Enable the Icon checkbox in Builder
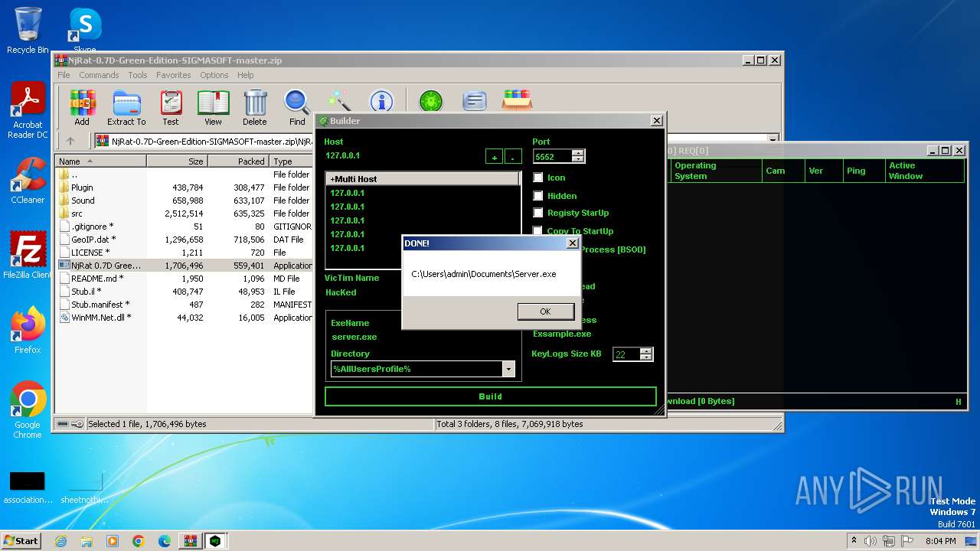Image resolution: width=980 pixels, height=551 pixels. click(x=537, y=178)
